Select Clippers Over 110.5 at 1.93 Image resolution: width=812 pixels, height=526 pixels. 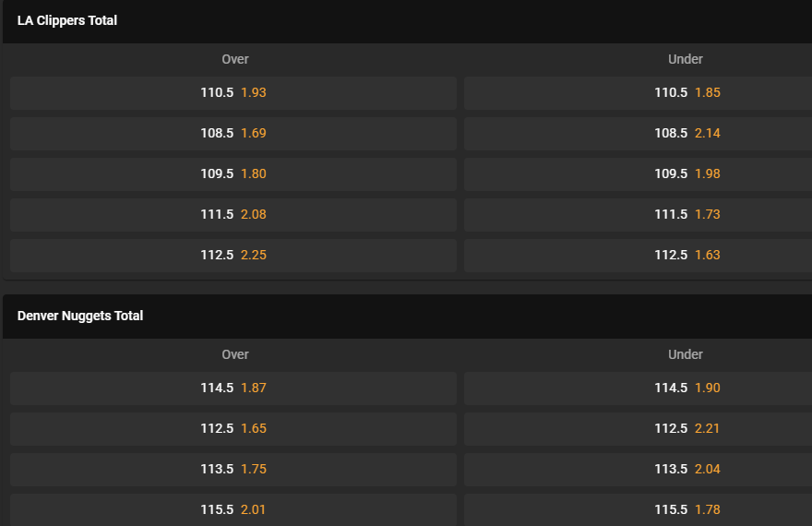pos(233,93)
